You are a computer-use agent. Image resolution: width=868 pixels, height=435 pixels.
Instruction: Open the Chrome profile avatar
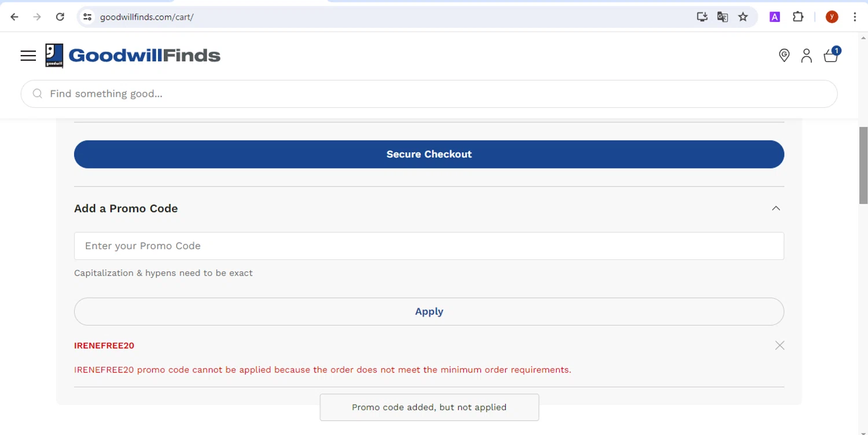(832, 17)
